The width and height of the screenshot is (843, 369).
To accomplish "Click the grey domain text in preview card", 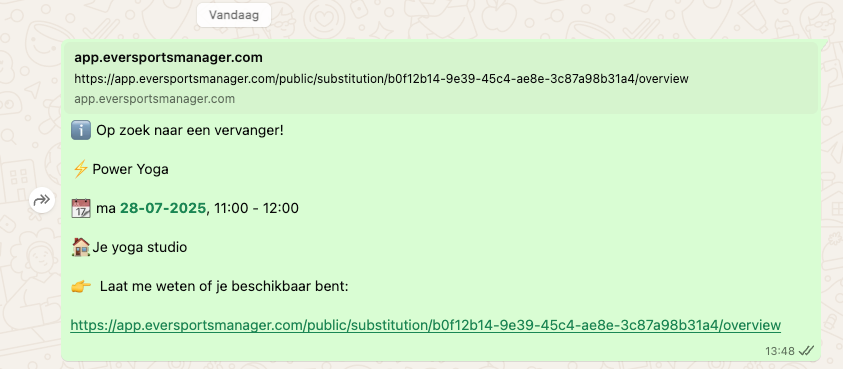I will point(154,99).
